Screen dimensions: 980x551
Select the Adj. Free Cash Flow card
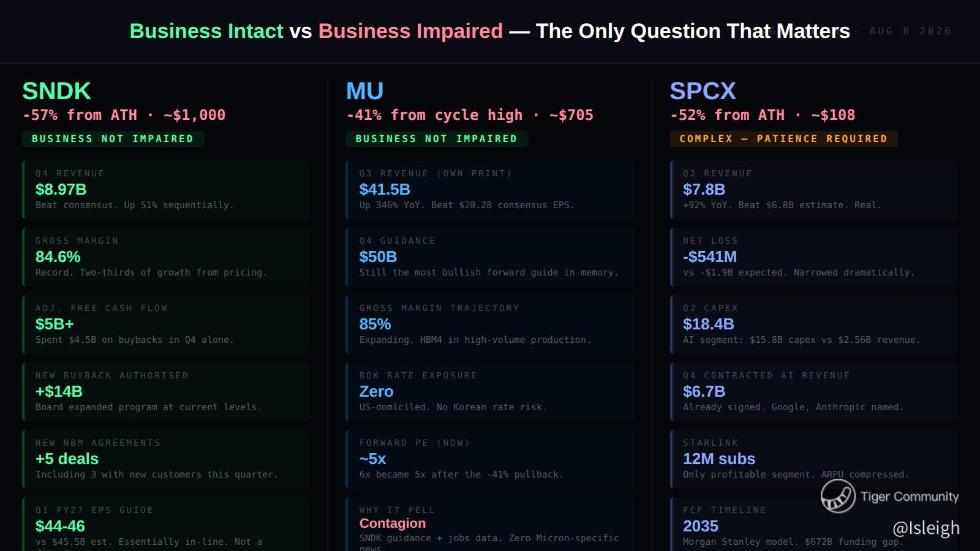[x=167, y=324]
